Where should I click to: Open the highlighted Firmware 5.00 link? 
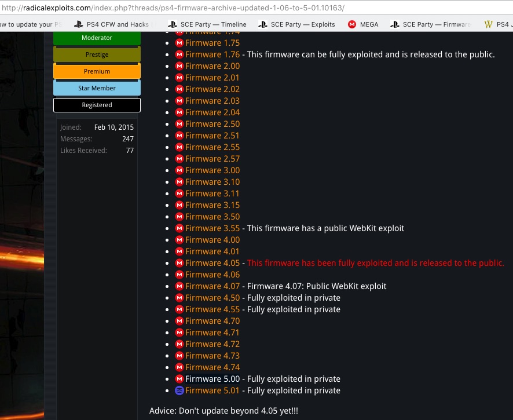pos(212,379)
